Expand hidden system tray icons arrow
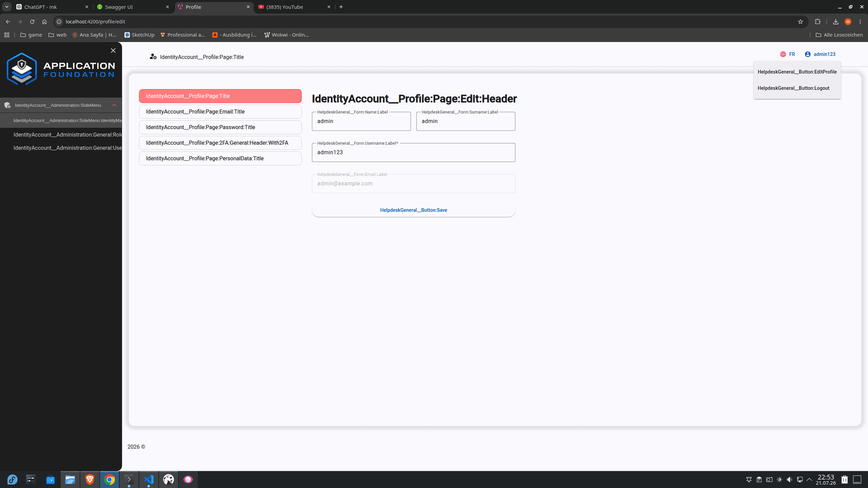 809,480
